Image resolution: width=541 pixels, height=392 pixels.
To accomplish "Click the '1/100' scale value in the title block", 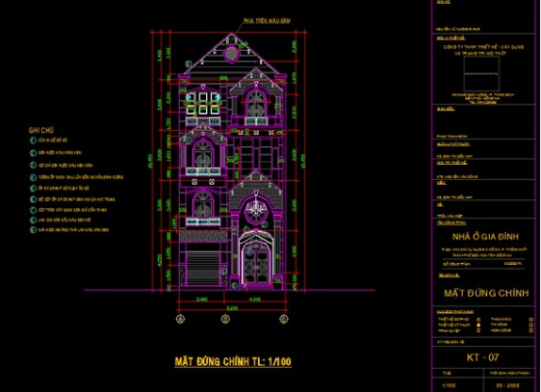I will pos(449,385).
